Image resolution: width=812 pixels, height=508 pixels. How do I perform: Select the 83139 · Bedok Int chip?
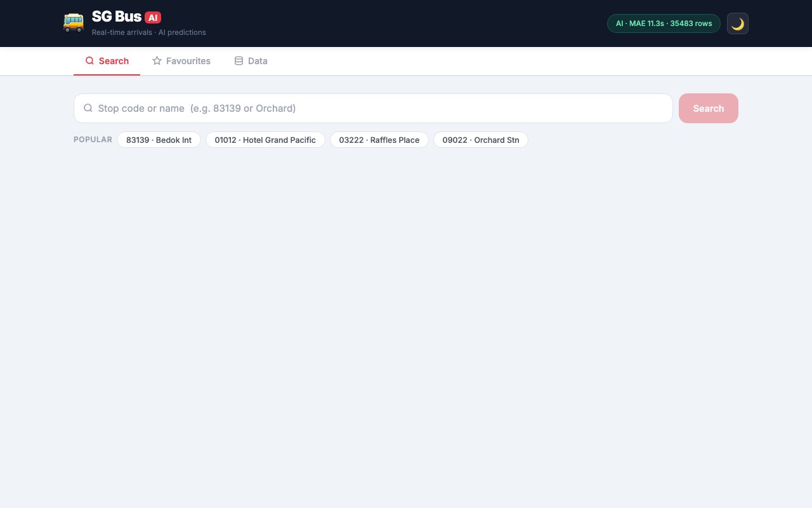point(159,140)
